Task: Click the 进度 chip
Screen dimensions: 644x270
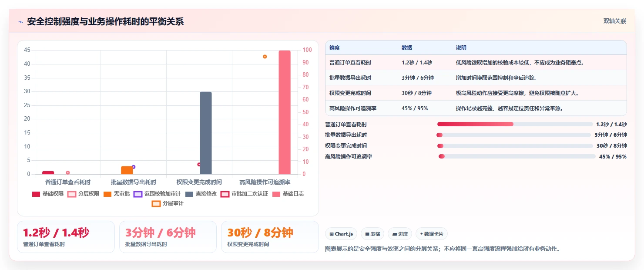Action: point(400,234)
